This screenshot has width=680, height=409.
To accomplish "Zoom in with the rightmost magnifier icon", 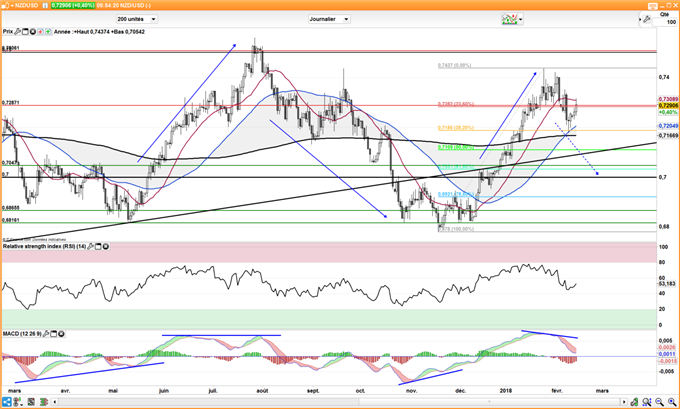I will [x=672, y=402].
